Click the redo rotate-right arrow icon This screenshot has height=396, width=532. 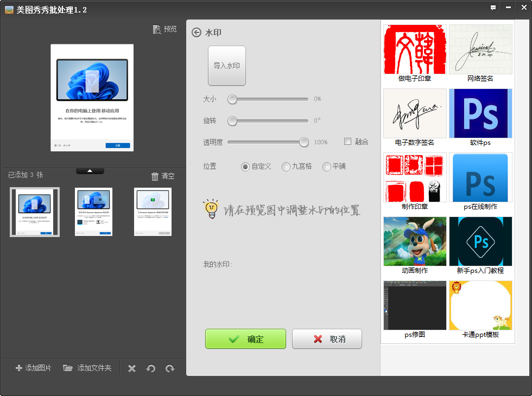(x=169, y=368)
